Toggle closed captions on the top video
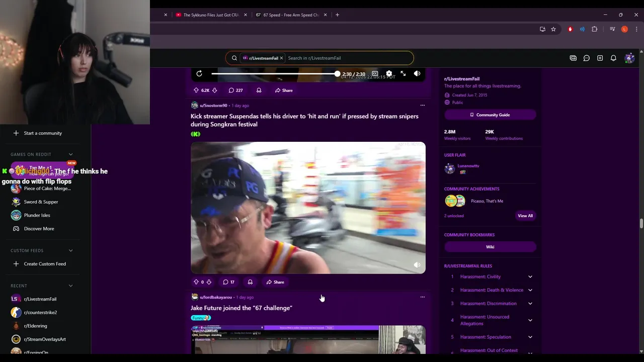Image resolution: width=644 pixels, height=362 pixels. pos(375,74)
